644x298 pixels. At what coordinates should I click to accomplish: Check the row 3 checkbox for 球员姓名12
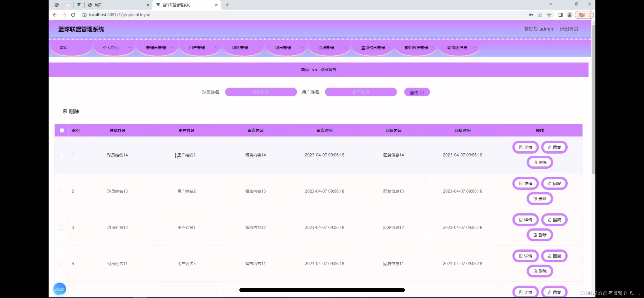pos(61,227)
